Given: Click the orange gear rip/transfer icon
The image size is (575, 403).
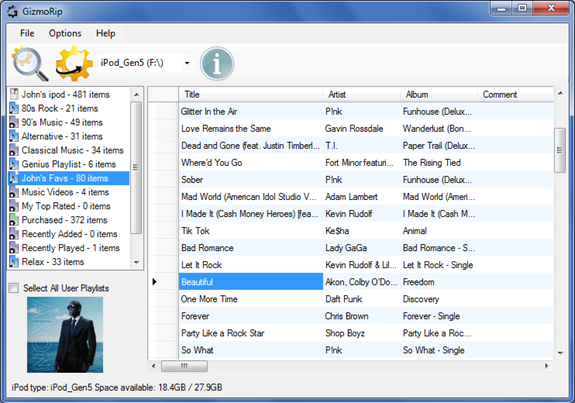Looking at the screenshot, I should [x=74, y=63].
